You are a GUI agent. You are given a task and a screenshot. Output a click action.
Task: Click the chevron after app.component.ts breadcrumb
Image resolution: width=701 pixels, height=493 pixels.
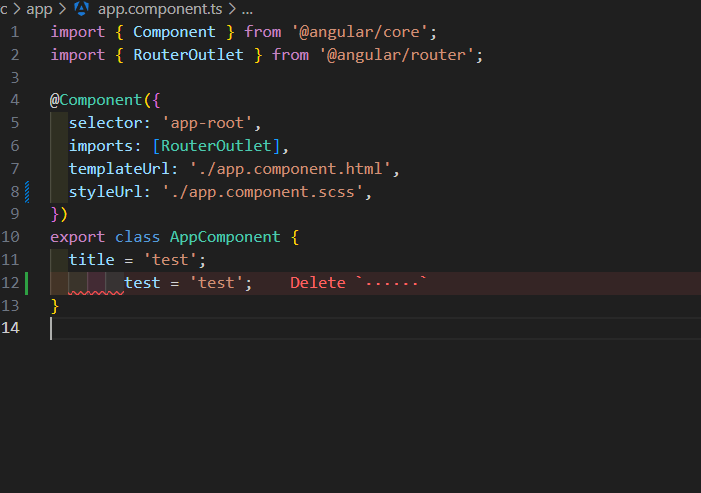tap(232, 9)
